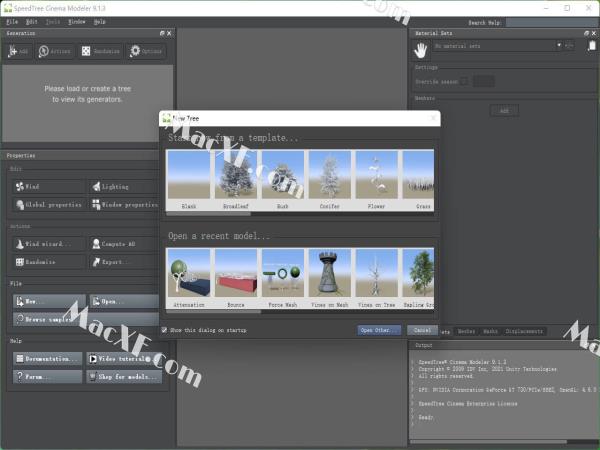The width and height of the screenshot is (600, 450).
Task: Open Window properties
Action: point(124,204)
